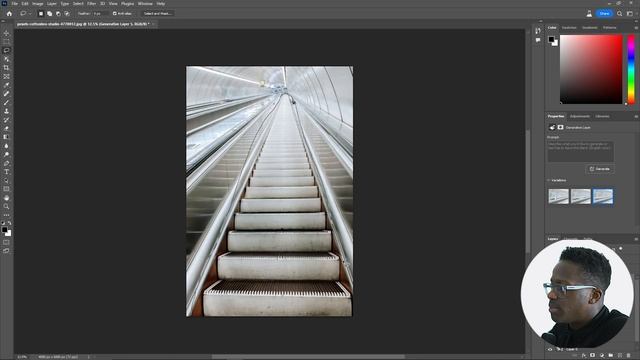
Task: Close the open document tab
Action: (153, 24)
